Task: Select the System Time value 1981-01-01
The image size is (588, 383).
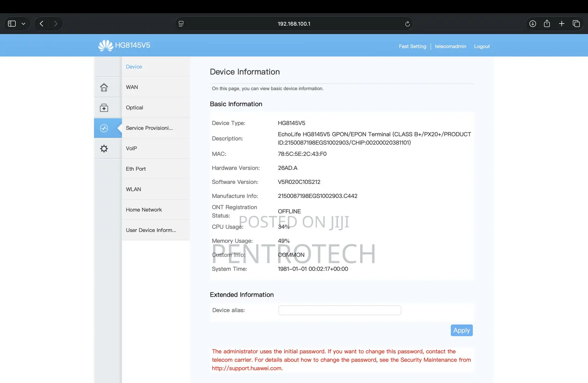Action: coord(313,269)
